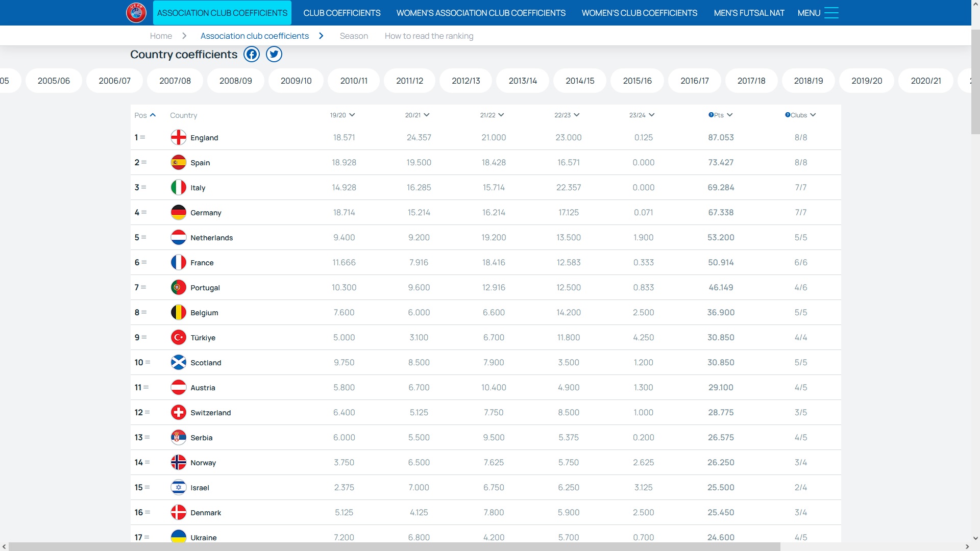Select the 2008/09 season

tap(235, 81)
